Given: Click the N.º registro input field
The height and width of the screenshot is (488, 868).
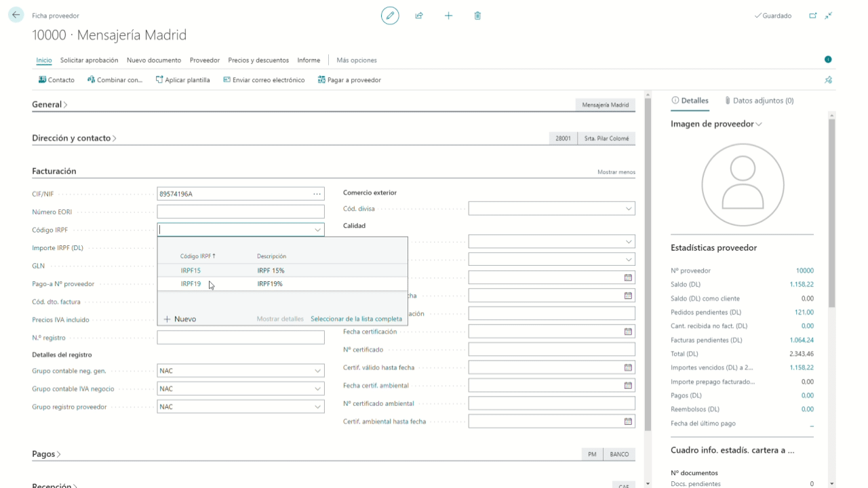Looking at the screenshot, I should [241, 338].
